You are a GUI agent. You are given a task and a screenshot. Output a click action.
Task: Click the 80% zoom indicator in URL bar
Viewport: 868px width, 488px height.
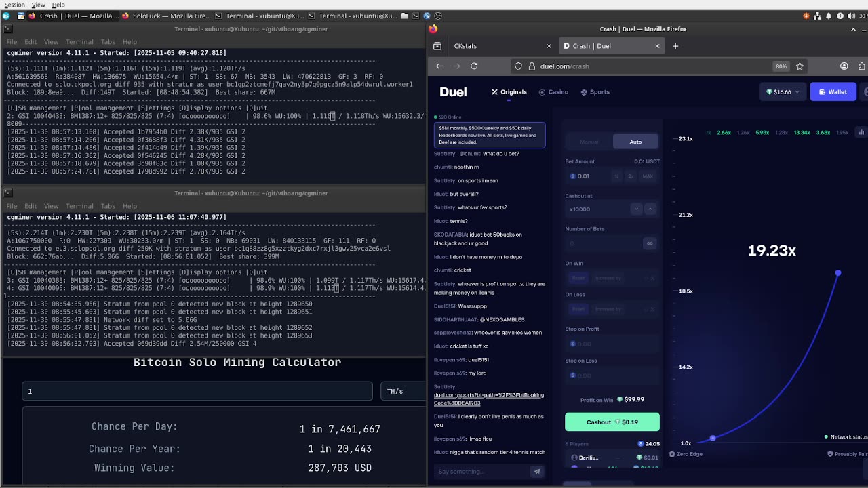(781, 66)
